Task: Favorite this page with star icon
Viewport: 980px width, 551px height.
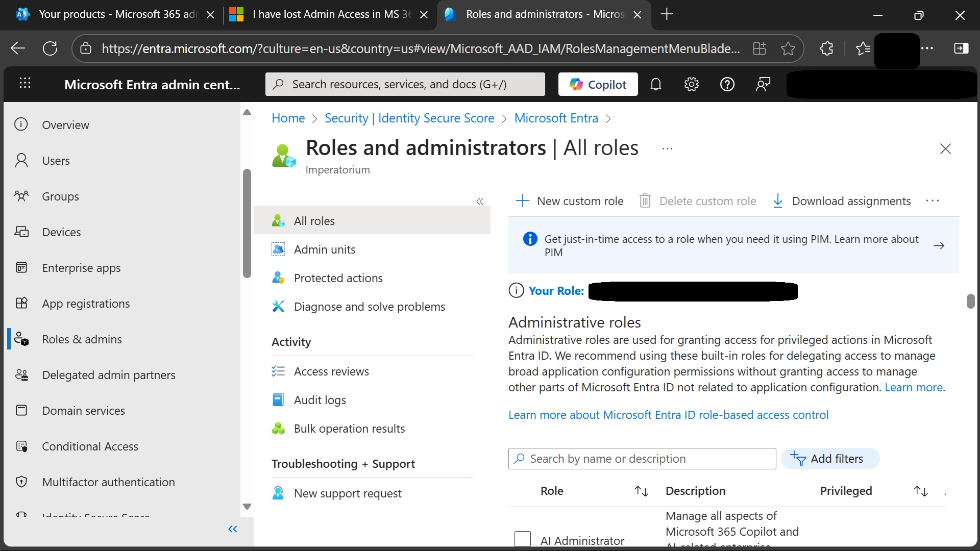Action: click(x=788, y=48)
